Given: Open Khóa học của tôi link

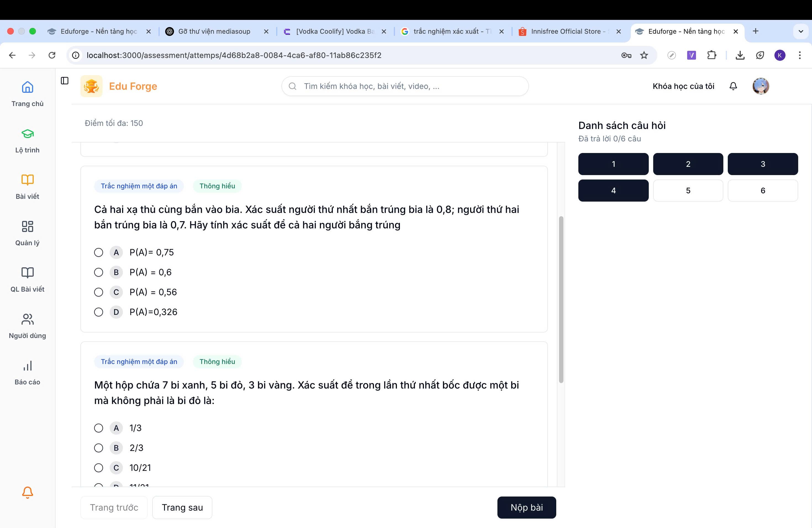Looking at the screenshot, I should click(683, 86).
